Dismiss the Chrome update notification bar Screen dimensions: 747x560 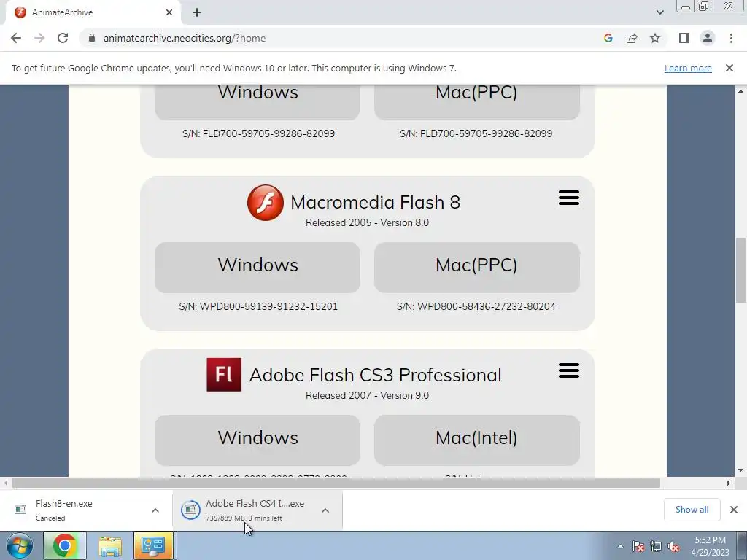[729, 68]
